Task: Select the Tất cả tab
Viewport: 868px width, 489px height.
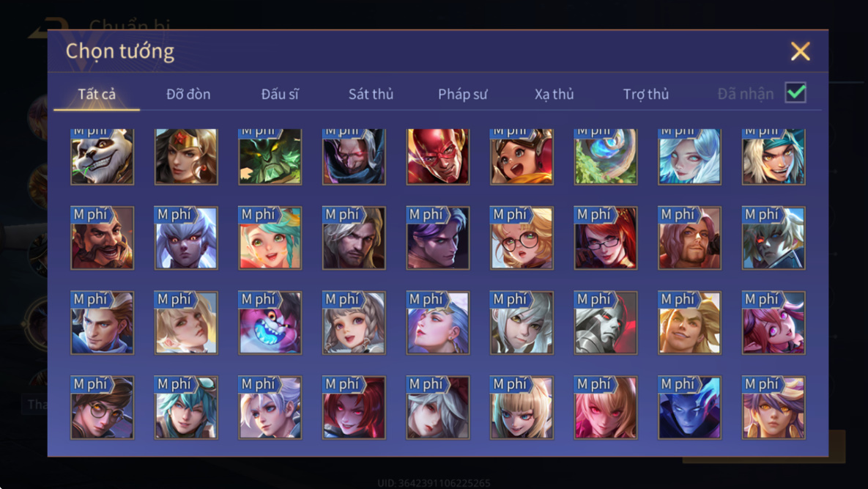Action: (x=97, y=94)
